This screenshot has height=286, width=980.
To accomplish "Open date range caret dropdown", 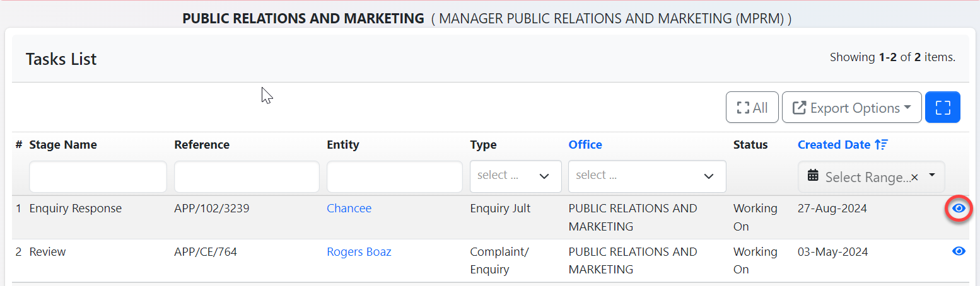I will tap(932, 176).
